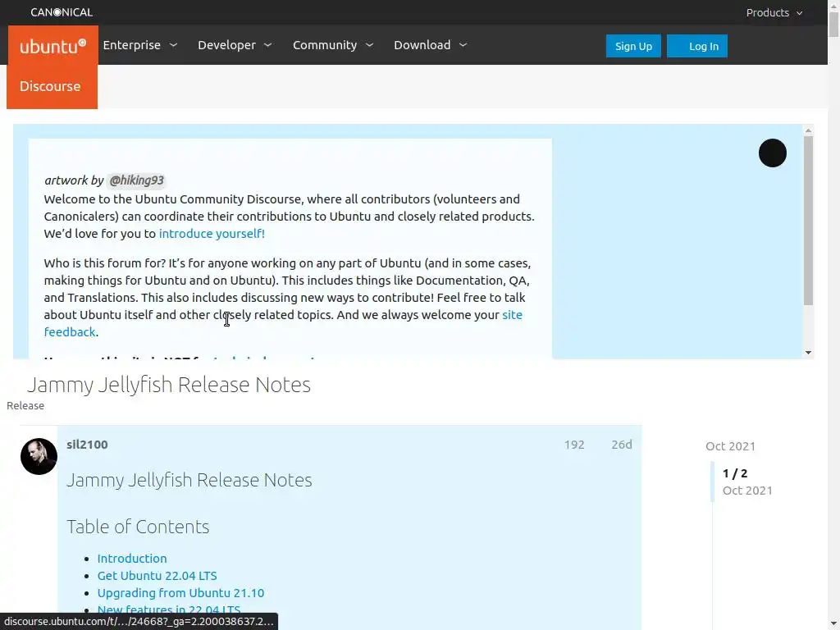Open the ubuntu logo home link
The image size is (840, 630).
pos(53,46)
